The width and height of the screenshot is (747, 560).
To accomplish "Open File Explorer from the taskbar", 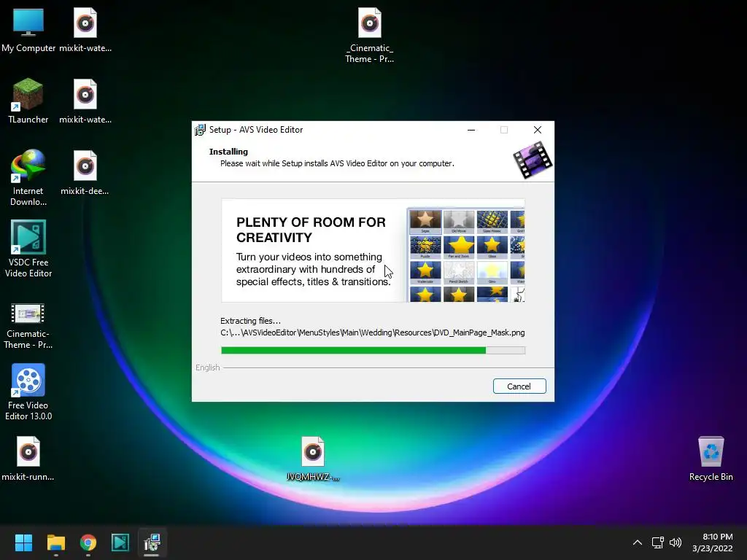I will coord(55,542).
